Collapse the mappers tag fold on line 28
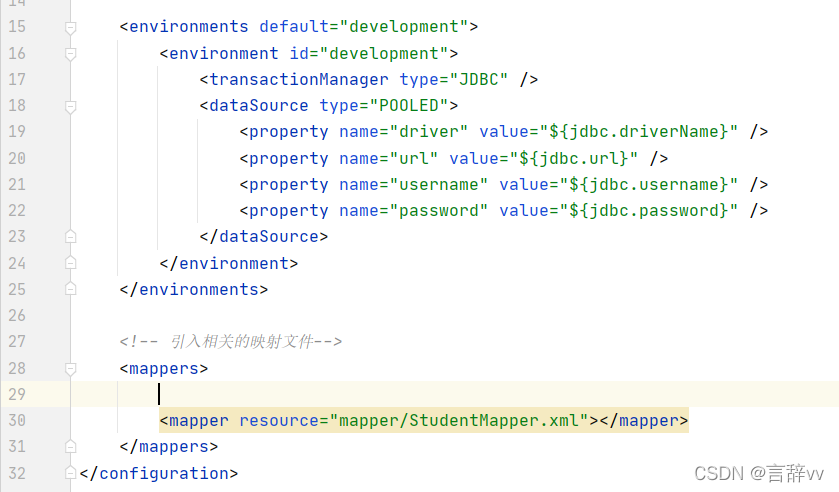The width and height of the screenshot is (839, 492). [70, 369]
